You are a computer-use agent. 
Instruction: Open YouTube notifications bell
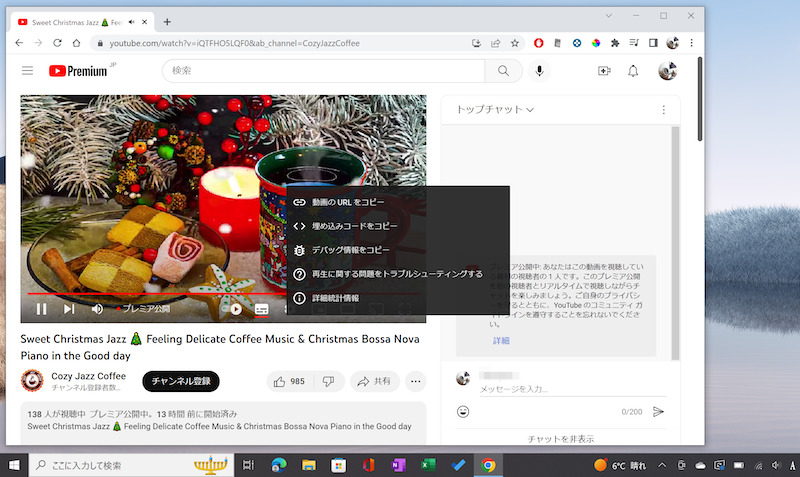tap(633, 71)
